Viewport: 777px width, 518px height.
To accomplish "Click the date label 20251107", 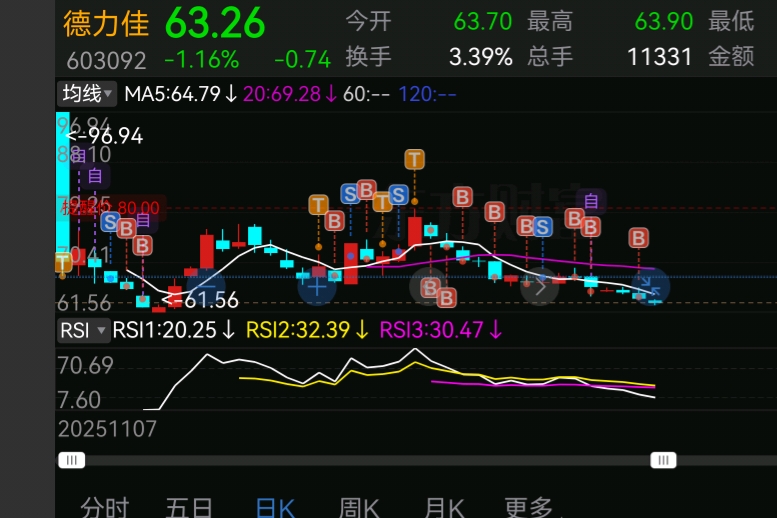I will 107,429.
